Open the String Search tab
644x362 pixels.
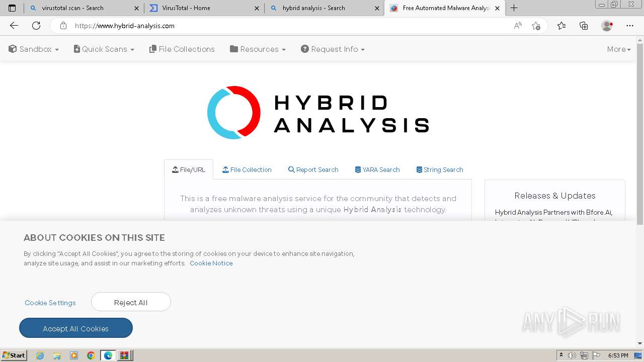point(440,170)
